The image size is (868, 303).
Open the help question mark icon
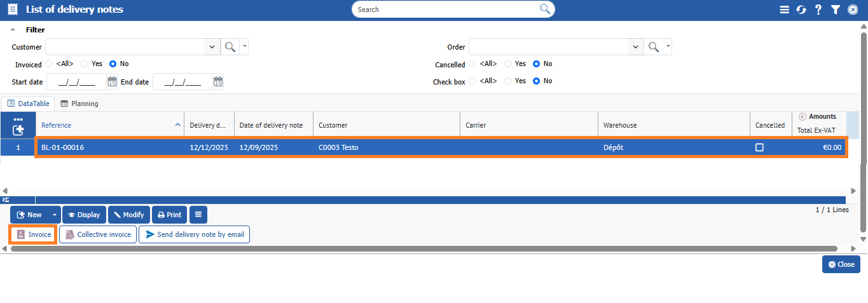click(818, 10)
